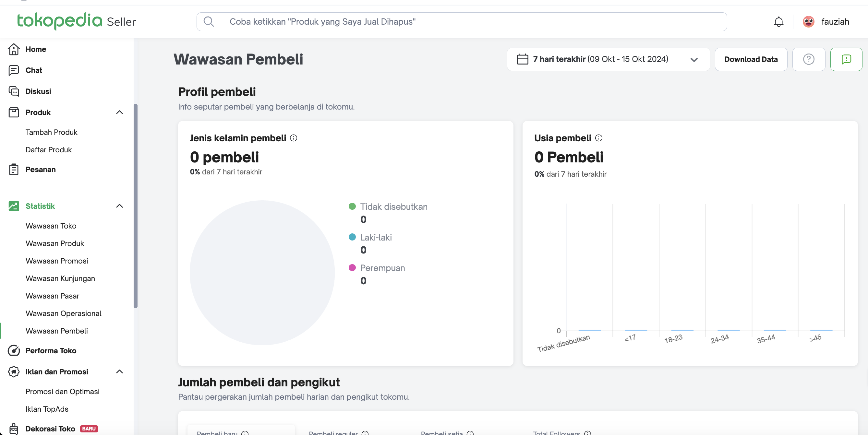Screen dimensions: 868x435
Task: Click the pink Perempuan legend dot
Action: click(352, 268)
